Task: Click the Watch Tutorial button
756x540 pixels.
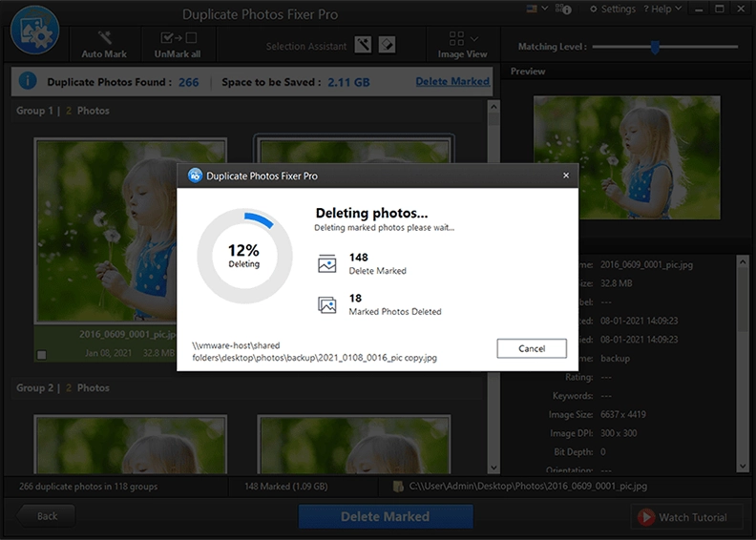Action: tap(686, 517)
